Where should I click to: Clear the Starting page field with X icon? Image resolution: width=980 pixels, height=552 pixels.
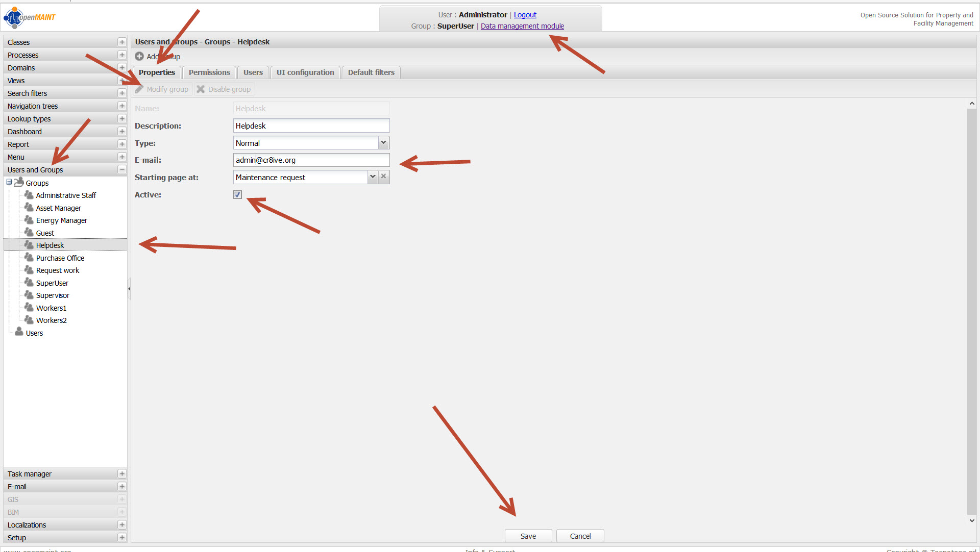[384, 177]
